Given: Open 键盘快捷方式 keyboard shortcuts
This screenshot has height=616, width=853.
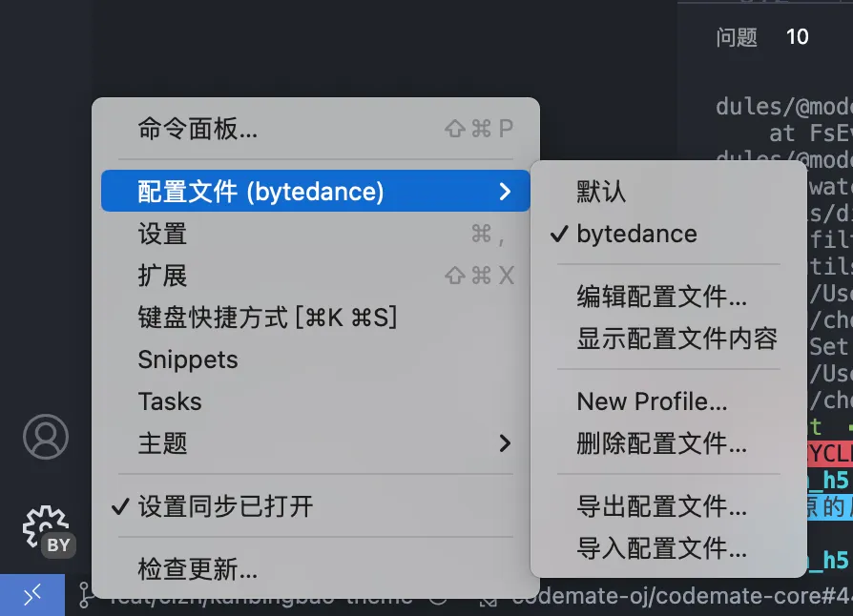Looking at the screenshot, I should tap(267, 318).
